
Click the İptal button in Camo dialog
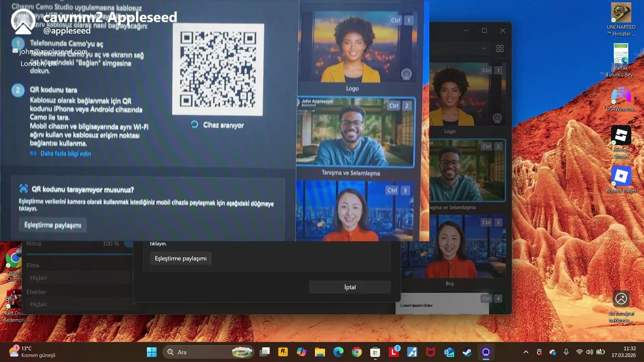[350, 287]
